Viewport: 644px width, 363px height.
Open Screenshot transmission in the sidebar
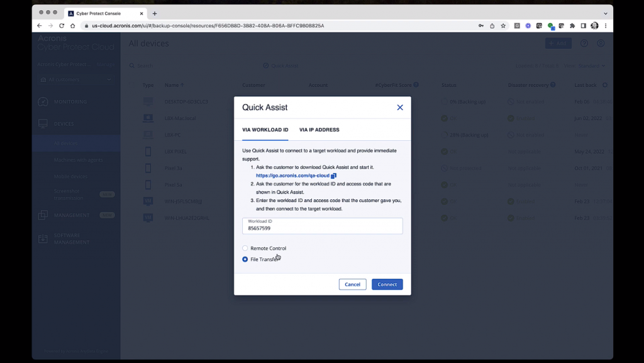68,194
